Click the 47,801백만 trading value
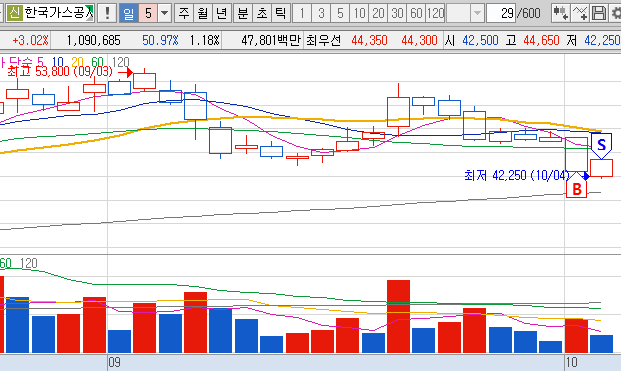Screen dimensions: 621x371 click(x=271, y=40)
